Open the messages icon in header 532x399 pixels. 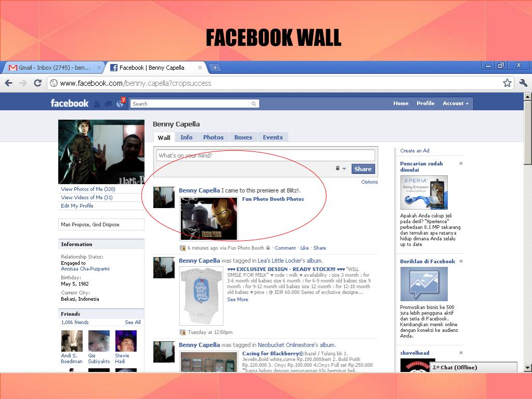[108, 104]
